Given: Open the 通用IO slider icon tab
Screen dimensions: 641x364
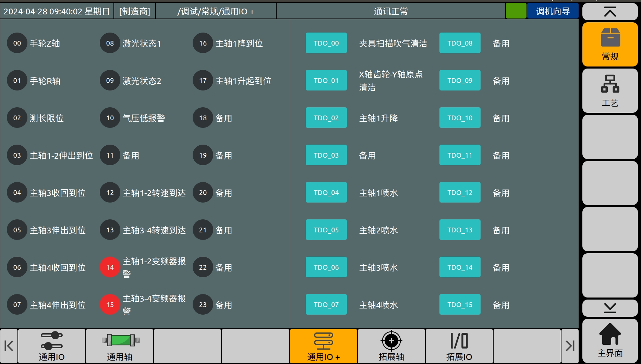Looking at the screenshot, I should point(52,346).
